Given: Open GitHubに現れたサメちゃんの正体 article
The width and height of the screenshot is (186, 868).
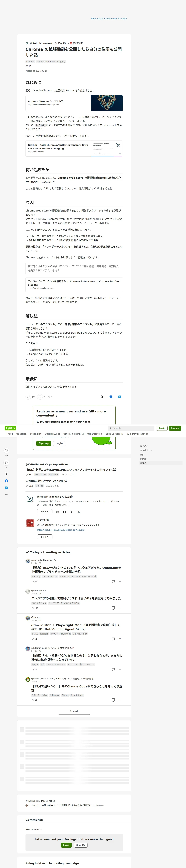Looking at the screenshot, I should click(x=46, y=481).
